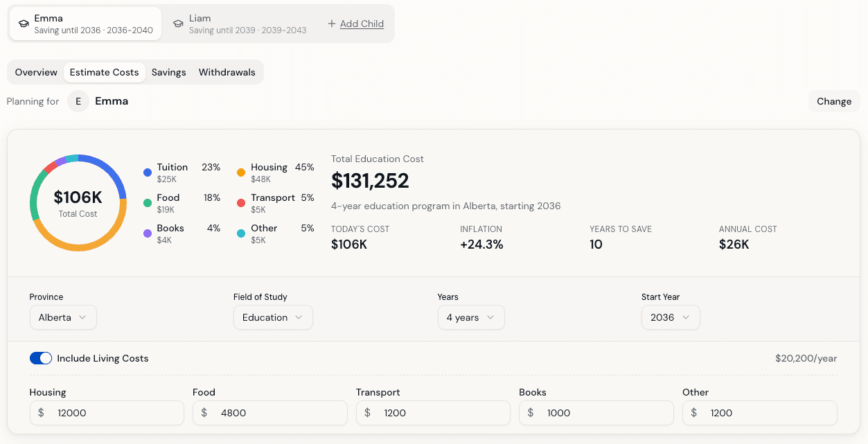Click the blue Tuition legend dot
The height and width of the screenshot is (444, 868).
[x=147, y=171]
